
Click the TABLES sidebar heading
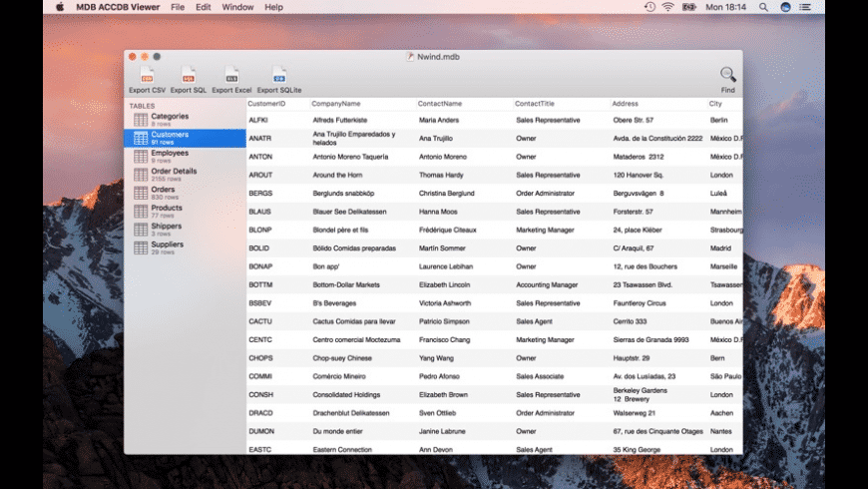(x=143, y=106)
